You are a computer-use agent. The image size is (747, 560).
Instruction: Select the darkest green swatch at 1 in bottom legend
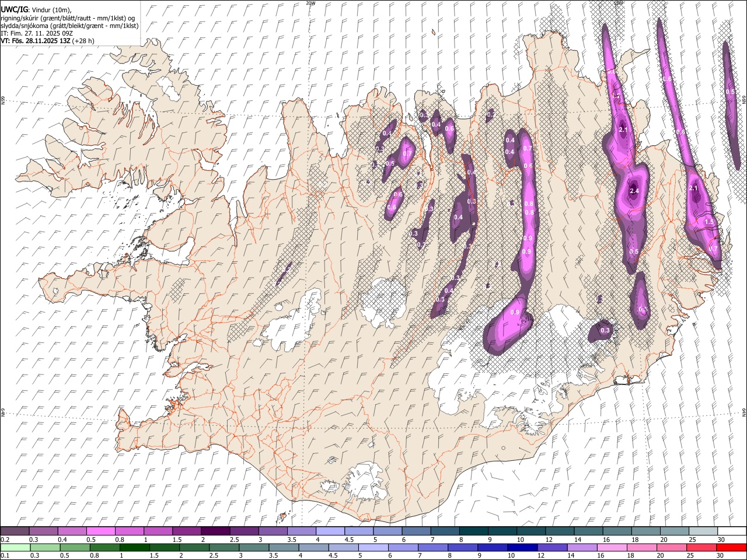coord(135,548)
